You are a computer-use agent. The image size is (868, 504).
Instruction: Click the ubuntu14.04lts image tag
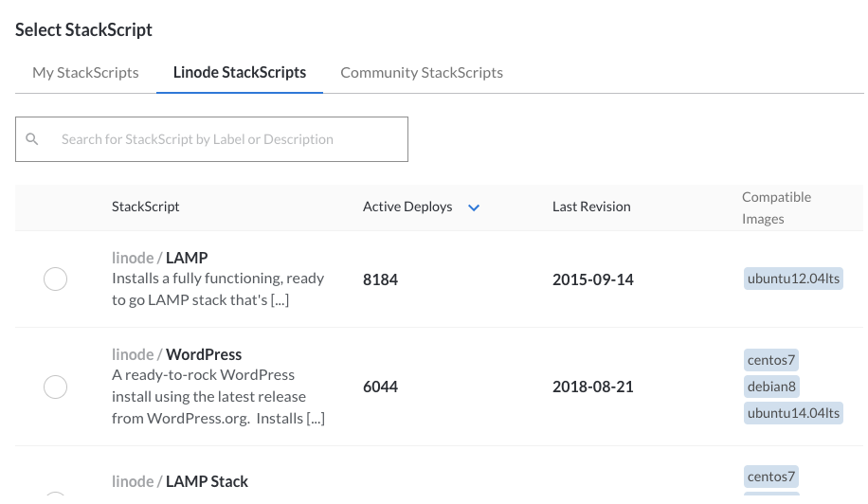793,413
